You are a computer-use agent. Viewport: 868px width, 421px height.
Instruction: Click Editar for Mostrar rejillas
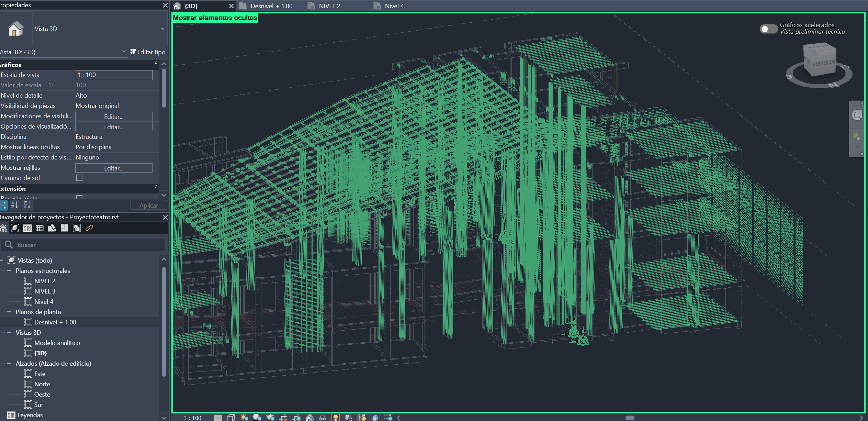click(114, 168)
